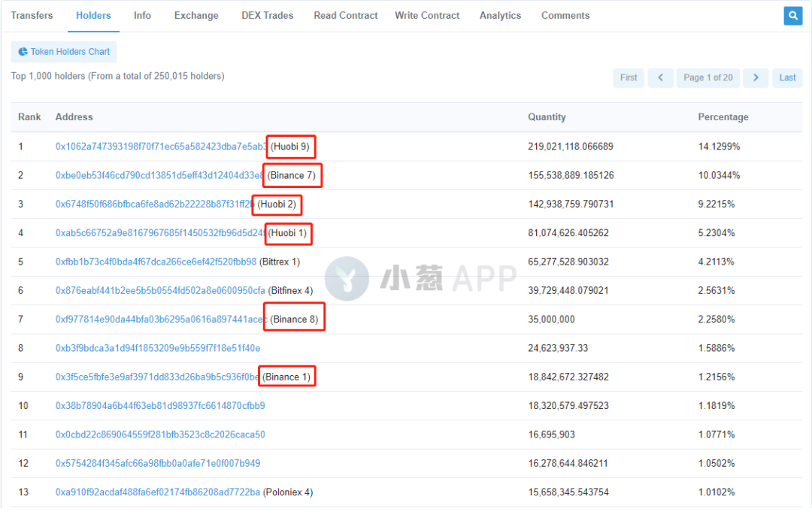Open the Comments tab
812x530 pixels.
[565, 16]
